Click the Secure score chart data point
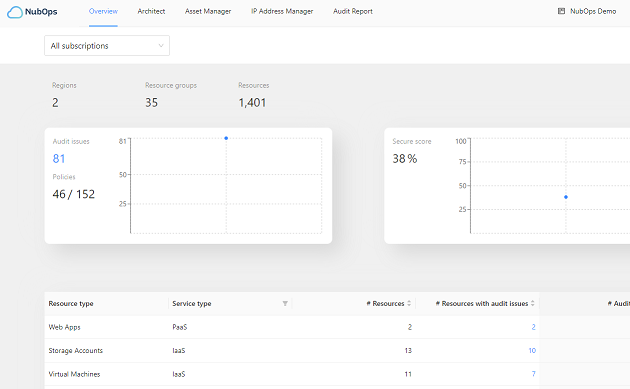The width and height of the screenshot is (630, 389). point(566,197)
